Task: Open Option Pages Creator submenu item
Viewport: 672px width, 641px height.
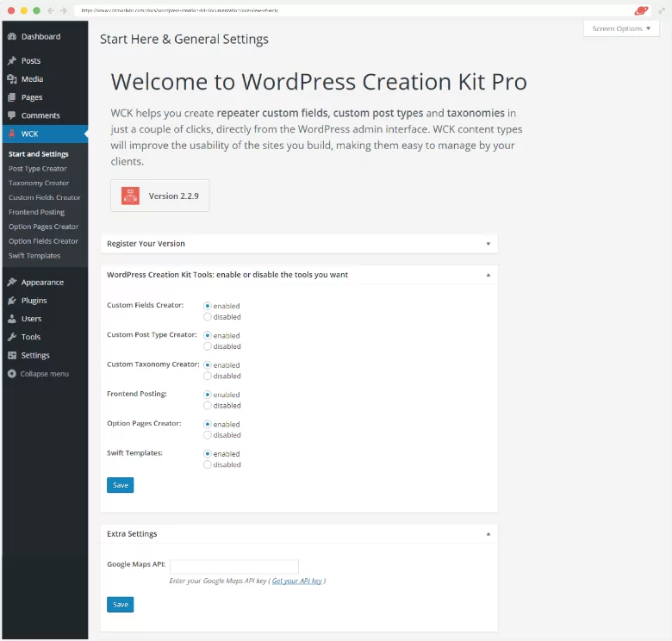Action: 44,227
